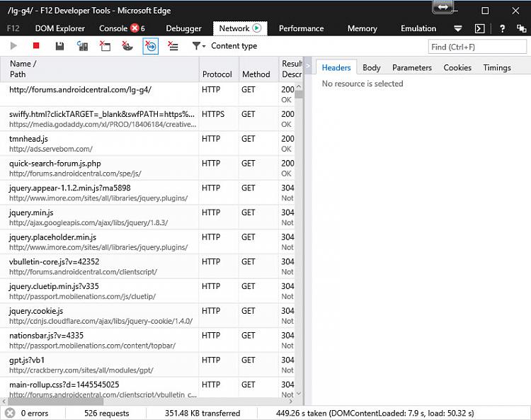531x420 pixels.
Task: Switch to the Cookies details tab
Action: click(x=457, y=68)
